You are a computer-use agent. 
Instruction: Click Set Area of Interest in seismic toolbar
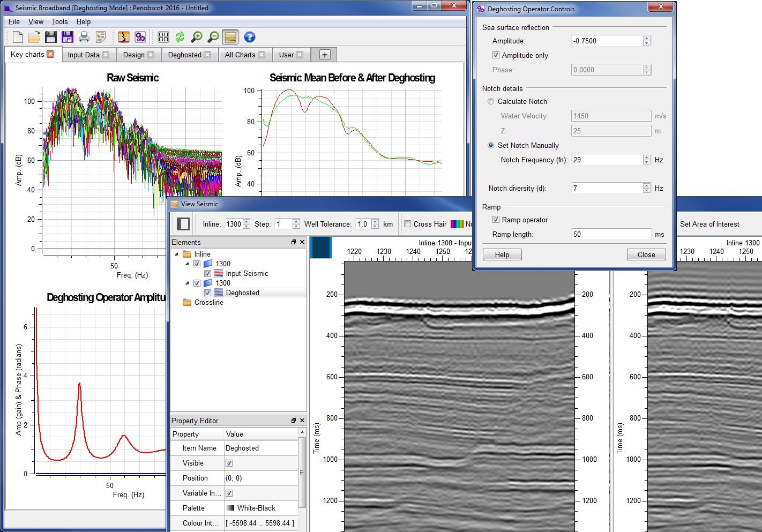[x=709, y=224]
